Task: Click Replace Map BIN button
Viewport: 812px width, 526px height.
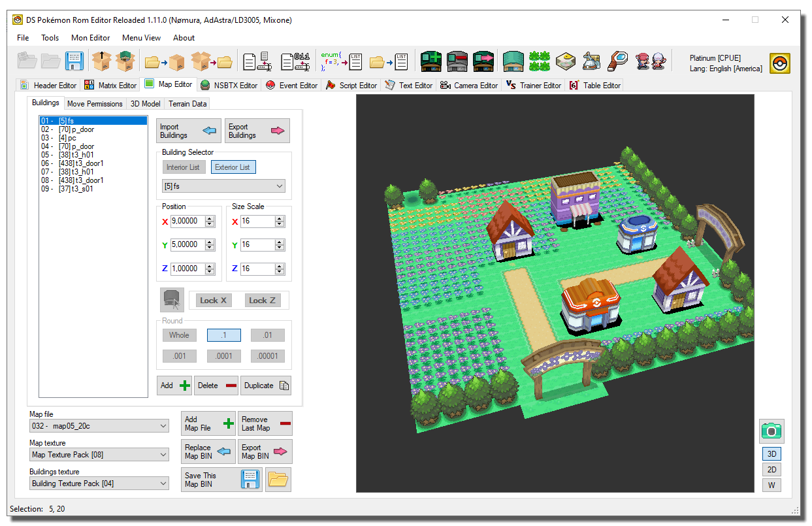Action: tap(208, 452)
